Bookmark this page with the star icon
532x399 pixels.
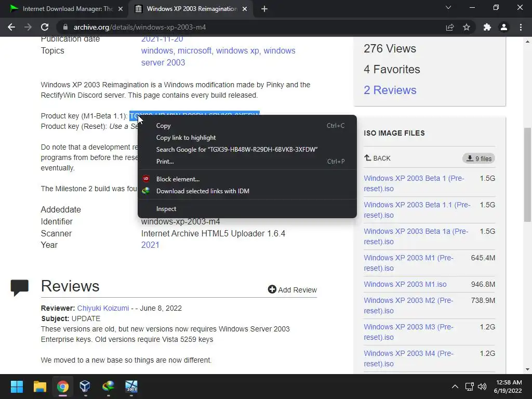[467, 27]
